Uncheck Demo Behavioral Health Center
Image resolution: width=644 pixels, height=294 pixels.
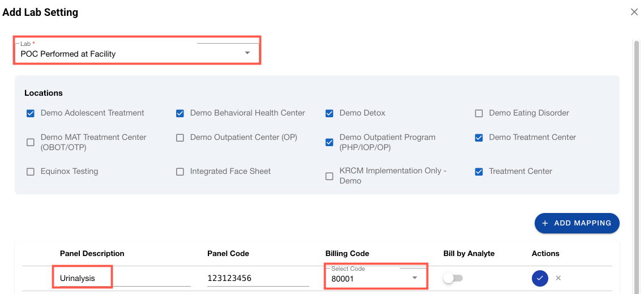point(180,114)
